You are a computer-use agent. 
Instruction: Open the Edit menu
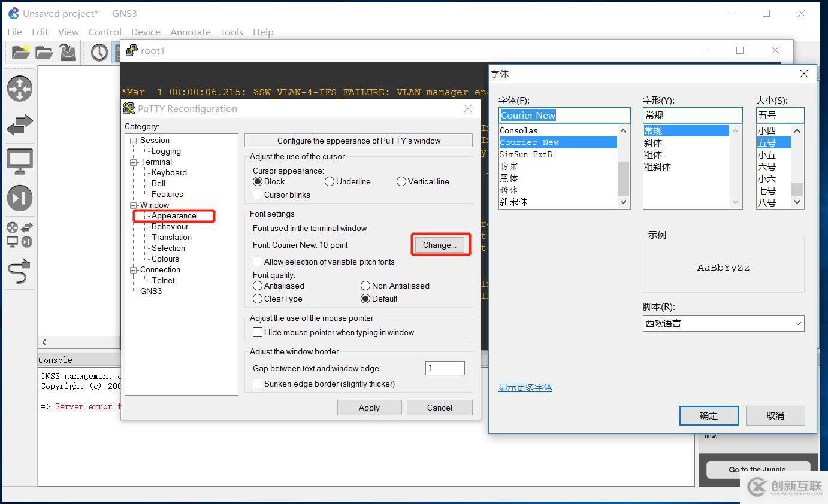coord(40,32)
